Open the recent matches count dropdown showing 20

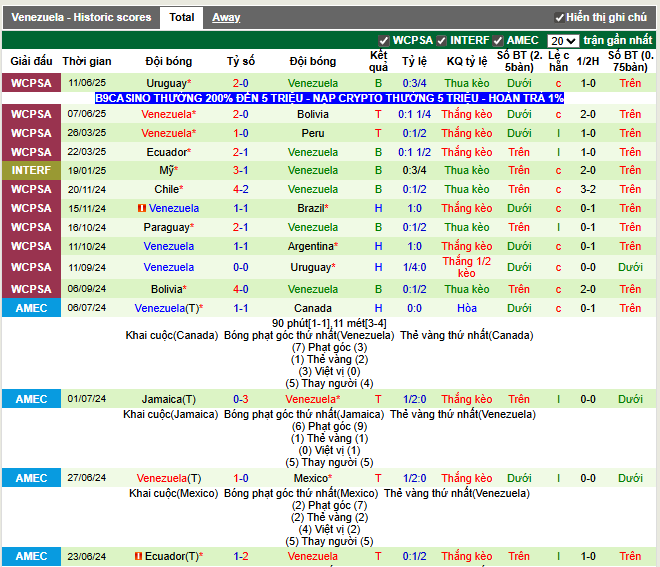[x=563, y=41]
